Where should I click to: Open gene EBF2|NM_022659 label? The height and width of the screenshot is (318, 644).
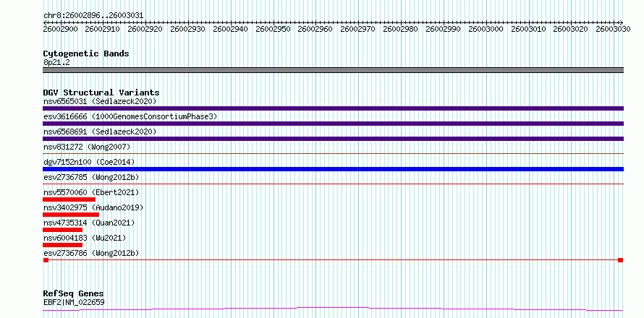74,302
